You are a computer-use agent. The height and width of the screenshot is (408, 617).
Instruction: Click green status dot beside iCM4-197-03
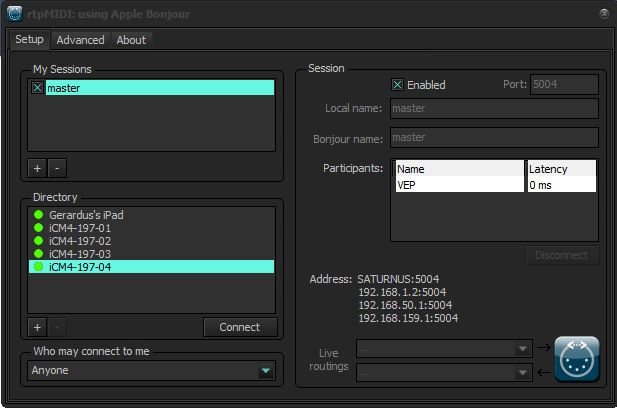(x=39, y=254)
